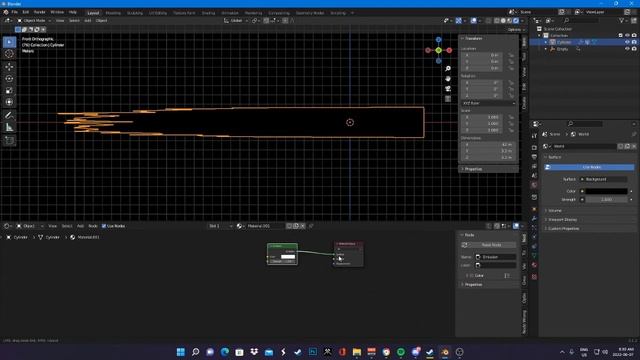The height and width of the screenshot is (360, 640).
Task: Hide Empty object via eye icon
Action: click(x=627, y=49)
